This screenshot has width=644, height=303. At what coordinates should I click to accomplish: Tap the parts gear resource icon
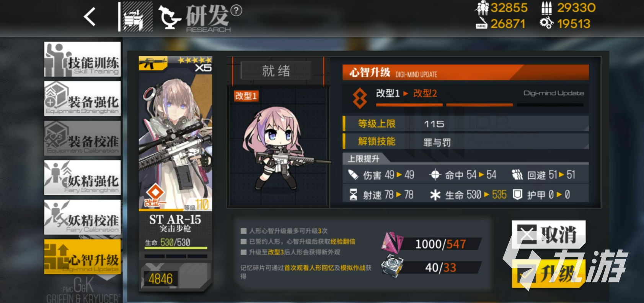(546, 23)
